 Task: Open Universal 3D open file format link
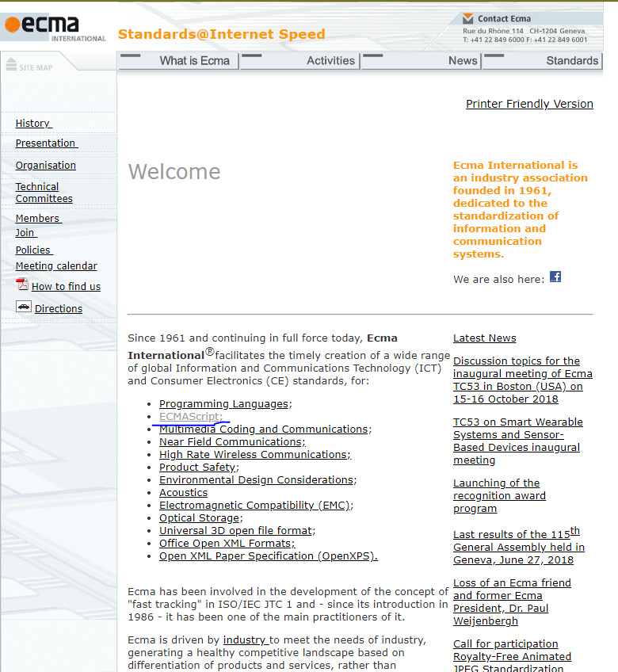(x=236, y=531)
